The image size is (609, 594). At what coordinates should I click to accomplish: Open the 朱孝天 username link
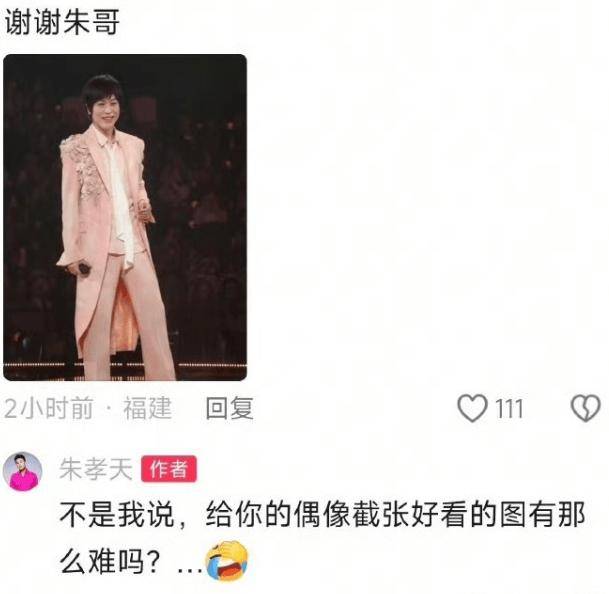tap(96, 469)
